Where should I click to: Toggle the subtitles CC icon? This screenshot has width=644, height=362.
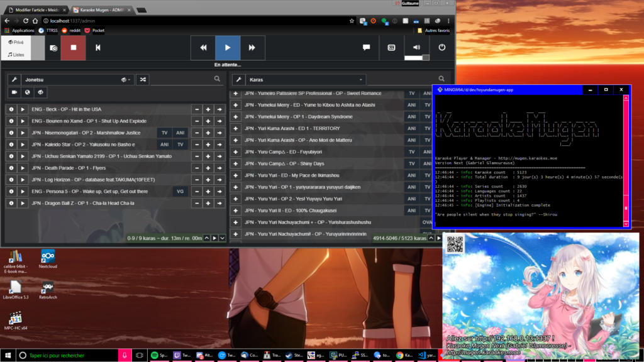[391, 47]
